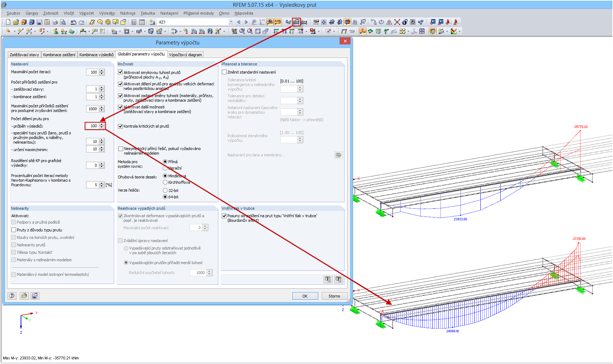Click the view in X direction icon
Viewport: 613px width, 364px height.
click(276, 31)
